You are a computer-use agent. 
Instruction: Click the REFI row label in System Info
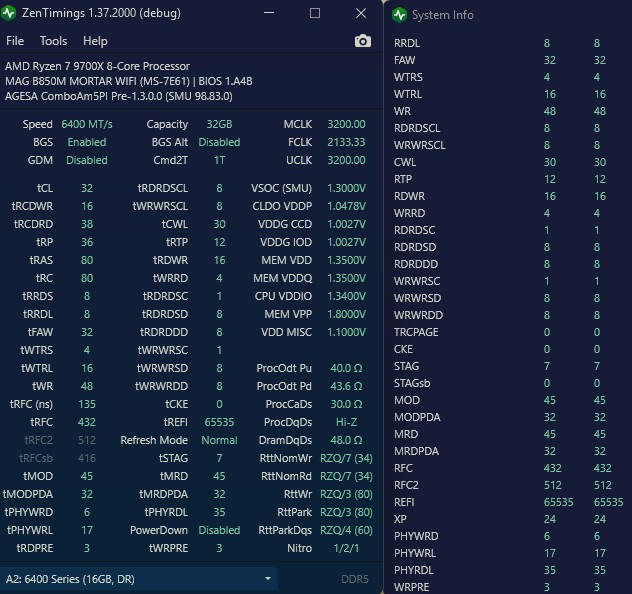pos(404,502)
